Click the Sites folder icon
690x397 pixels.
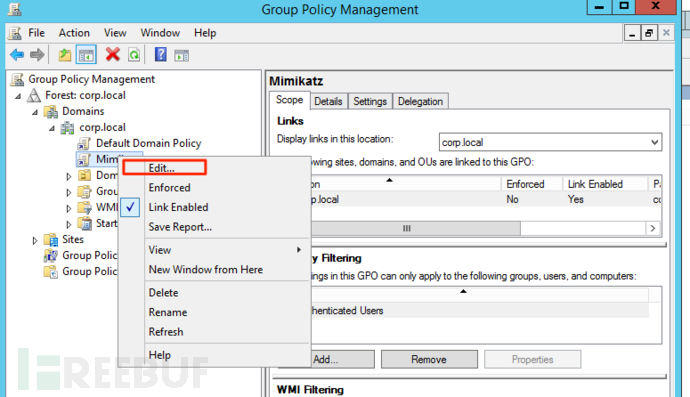pos(51,239)
